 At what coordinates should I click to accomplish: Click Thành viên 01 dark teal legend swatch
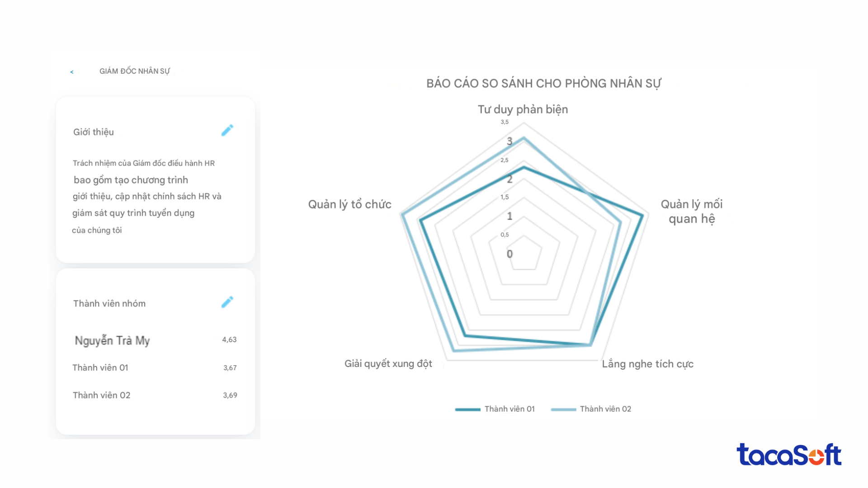click(467, 409)
